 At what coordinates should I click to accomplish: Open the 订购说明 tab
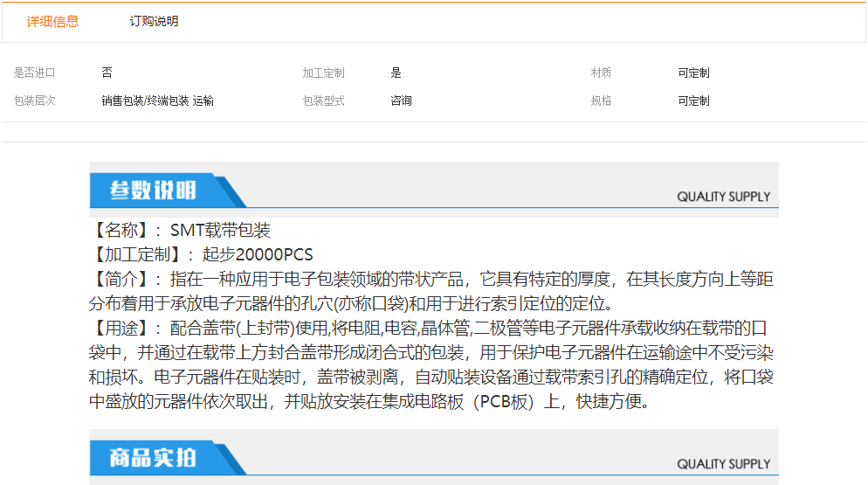tap(154, 22)
